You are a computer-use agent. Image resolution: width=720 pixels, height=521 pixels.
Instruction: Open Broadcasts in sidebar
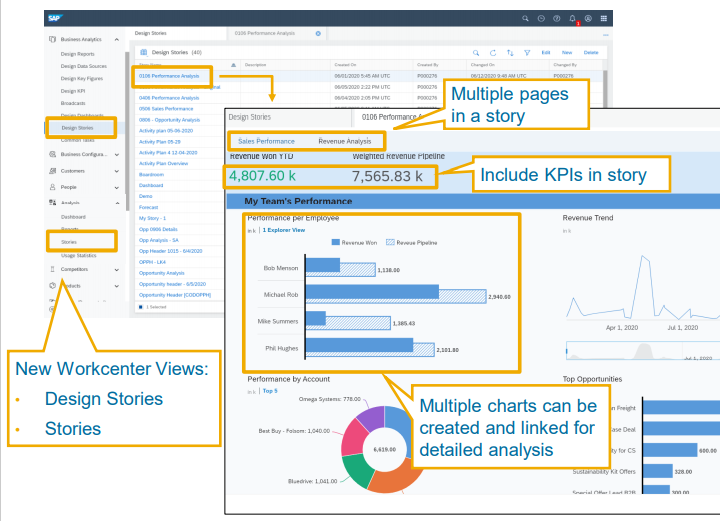pyautogui.click(x=73, y=104)
